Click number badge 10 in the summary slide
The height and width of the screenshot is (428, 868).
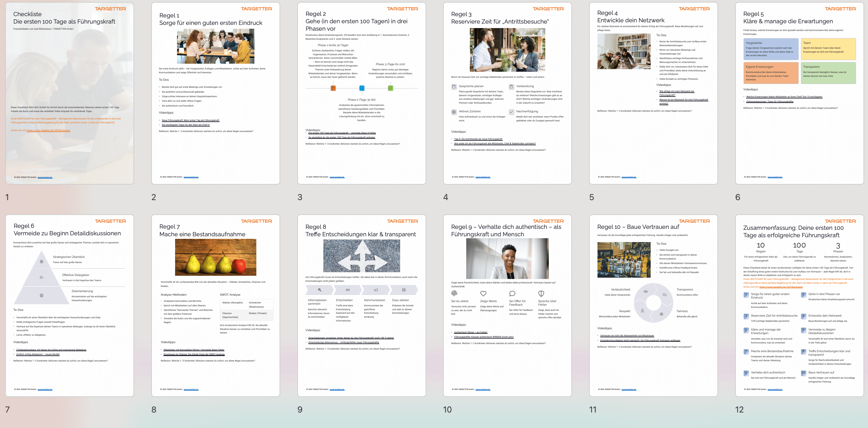[803, 373]
